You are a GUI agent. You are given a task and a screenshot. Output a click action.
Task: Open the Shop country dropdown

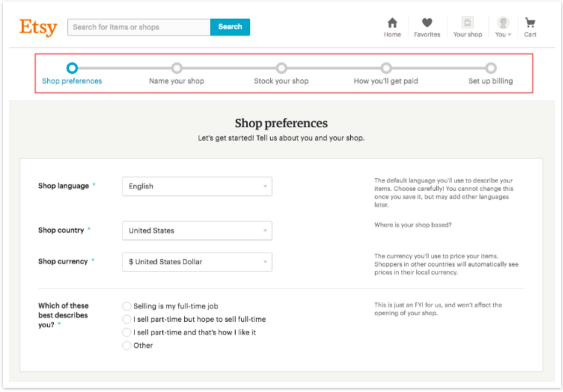tap(197, 231)
